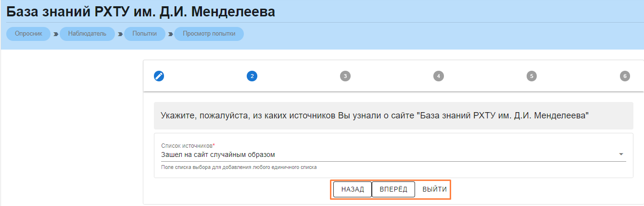Viewport: 644px width, 206px height.
Task: Click the question text about sources
Action: coord(375,116)
